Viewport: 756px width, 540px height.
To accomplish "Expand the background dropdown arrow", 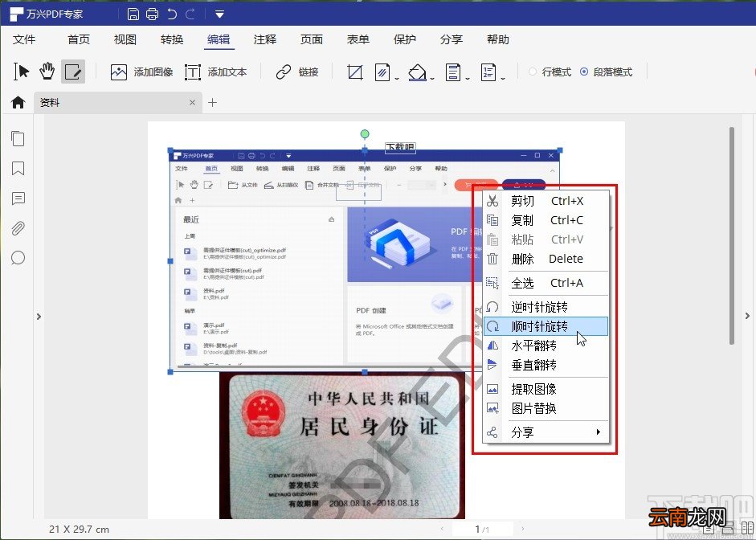I will click(432, 78).
